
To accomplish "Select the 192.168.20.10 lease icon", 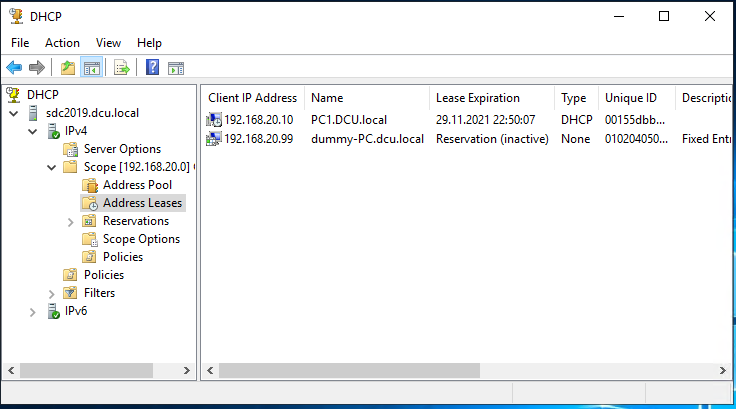I will pyautogui.click(x=214, y=120).
